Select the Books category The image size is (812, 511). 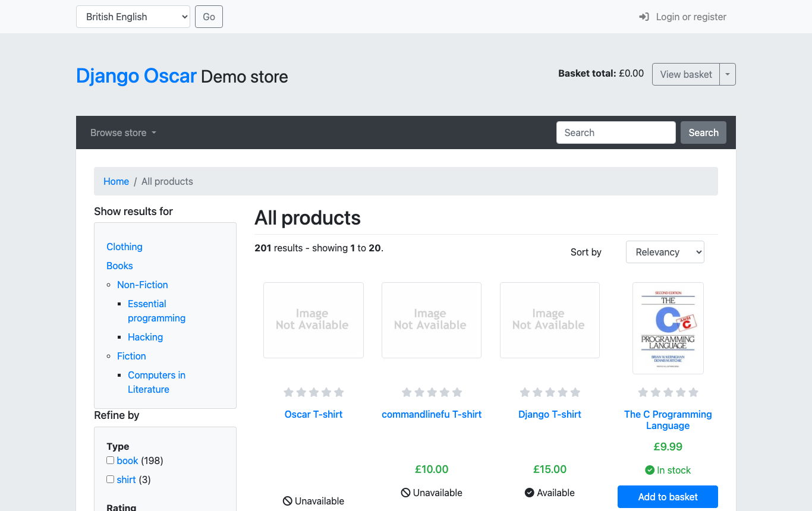coord(119,266)
